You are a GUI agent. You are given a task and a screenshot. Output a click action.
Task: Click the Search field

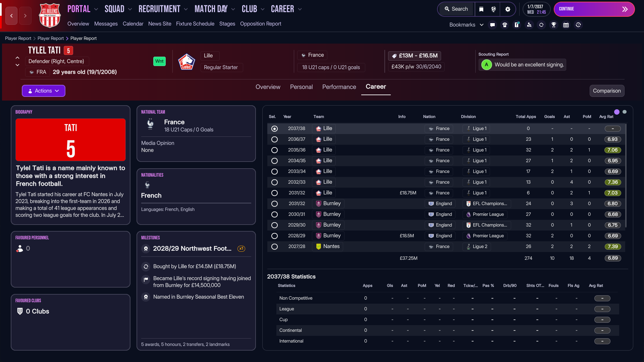point(456,9)
